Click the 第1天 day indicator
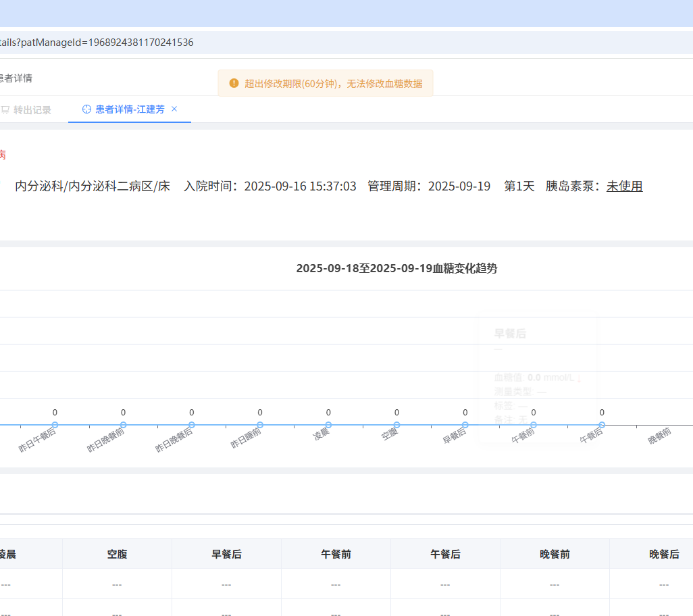 (519, 186)
